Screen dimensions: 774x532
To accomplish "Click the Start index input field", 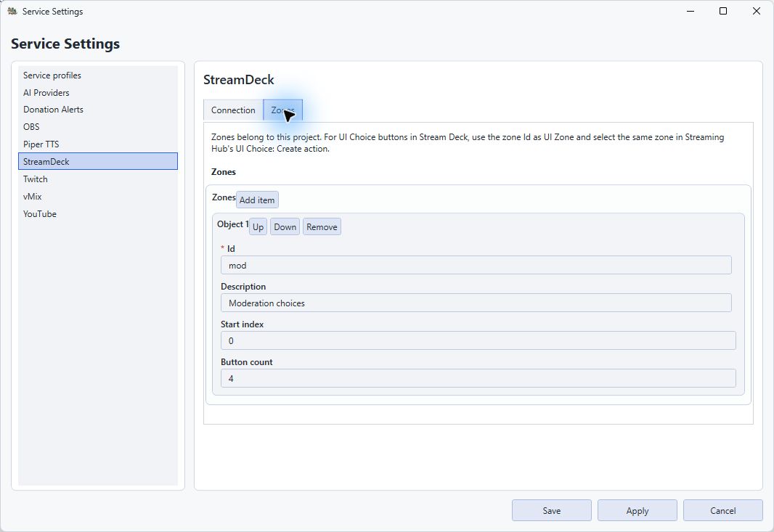I will (x=478, y=340).
